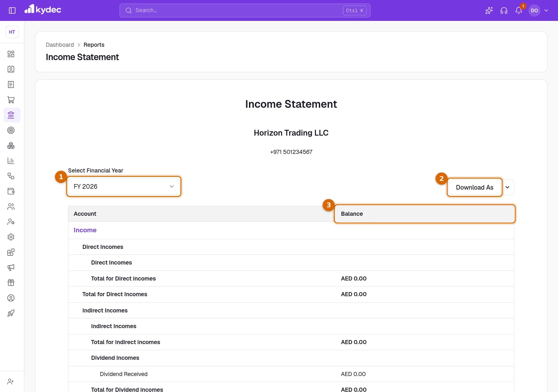Open the user settings icon in sidebar

(x=11, y=222)
